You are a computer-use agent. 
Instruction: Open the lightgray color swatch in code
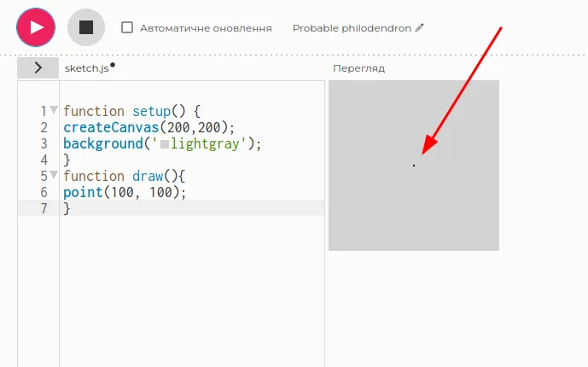coord(165,144)
